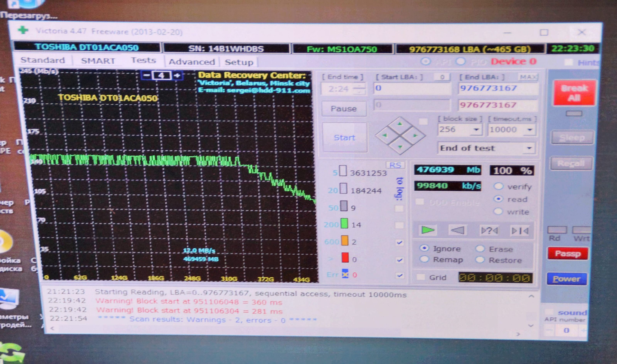
Task: Click the log scroll up arrow
Action: point(531,297)
